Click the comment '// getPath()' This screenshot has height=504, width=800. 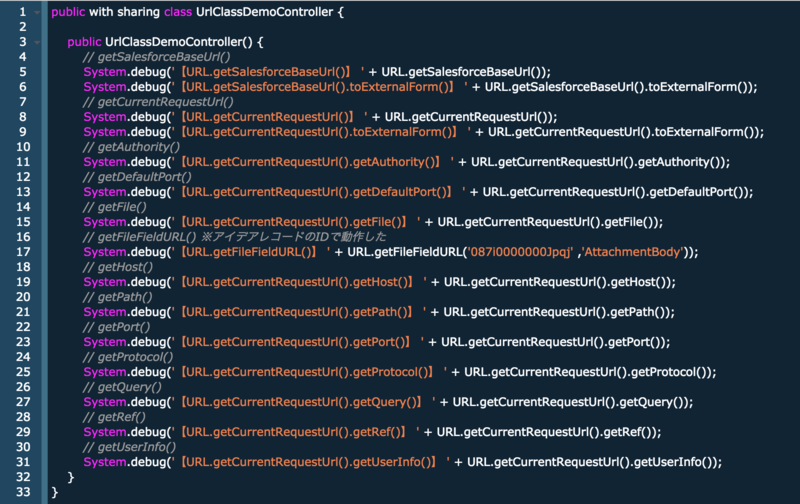point(118,297)
